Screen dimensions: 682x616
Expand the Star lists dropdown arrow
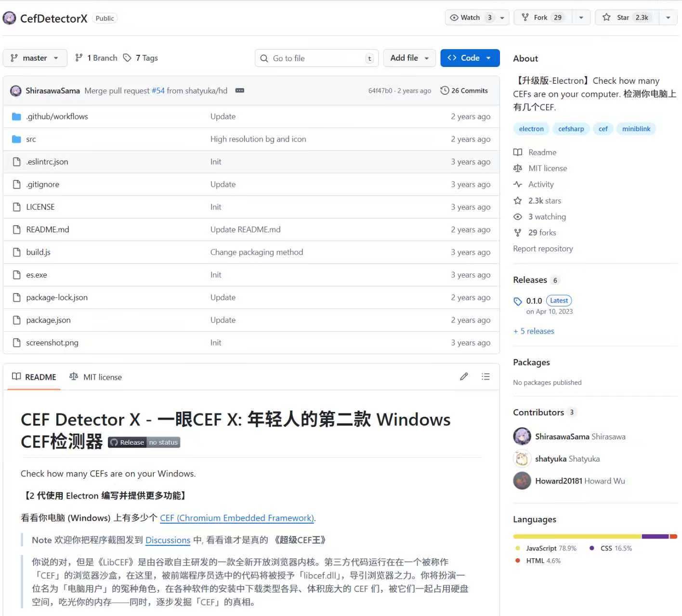669,18
